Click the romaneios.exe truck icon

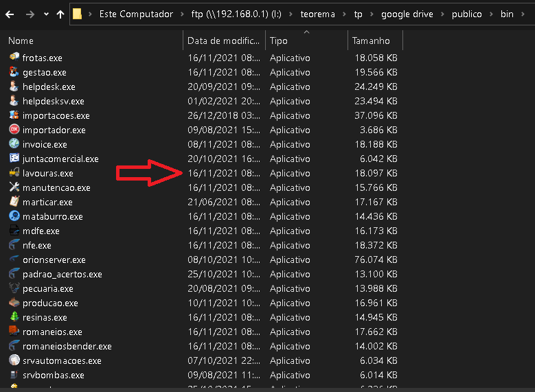[14, 331]
